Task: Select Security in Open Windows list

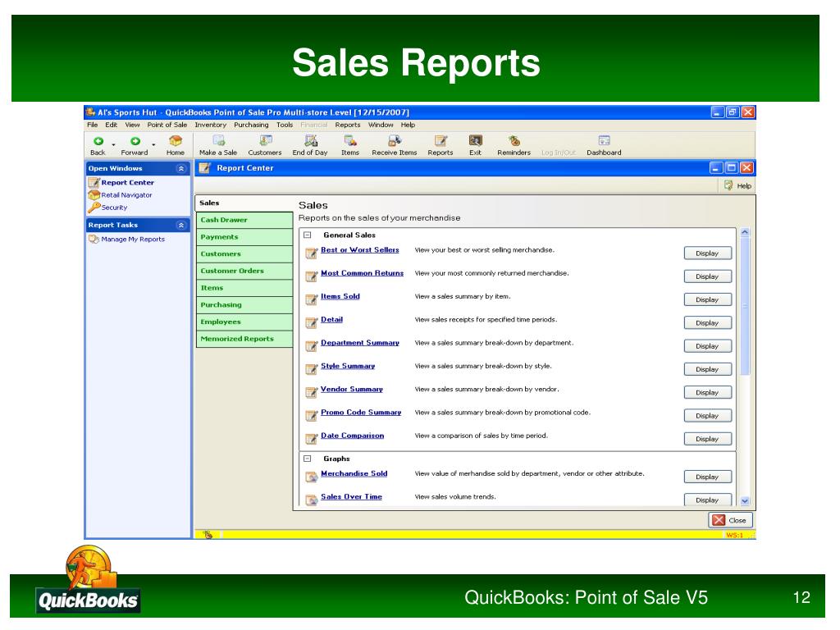Action: coord(114,208)
